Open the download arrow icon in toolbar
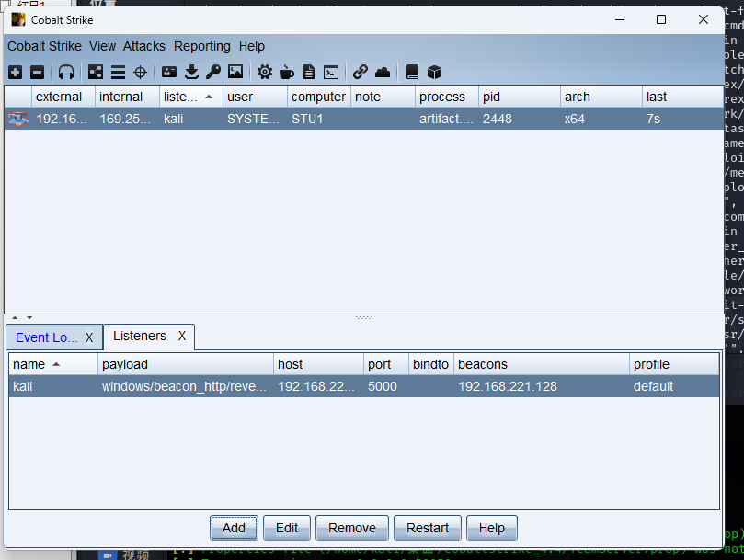This screenshot has height=560, width=744. (191, 72)
